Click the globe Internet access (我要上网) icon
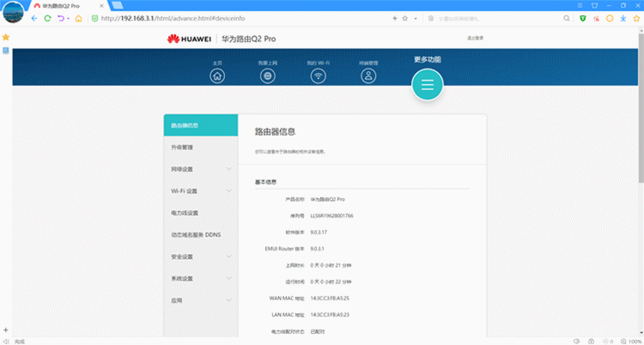 tap(267, 76)
